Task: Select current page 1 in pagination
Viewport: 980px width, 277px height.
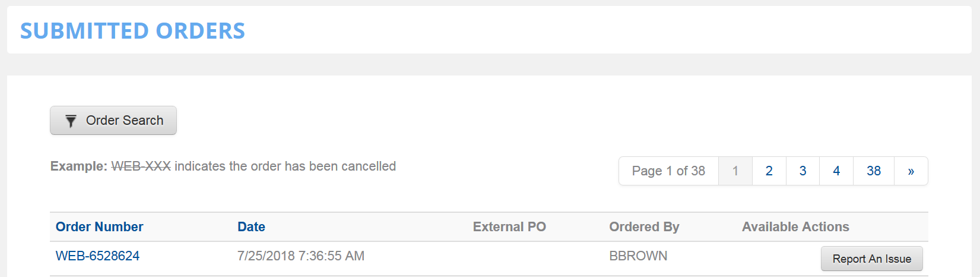Action: [735, 171]
